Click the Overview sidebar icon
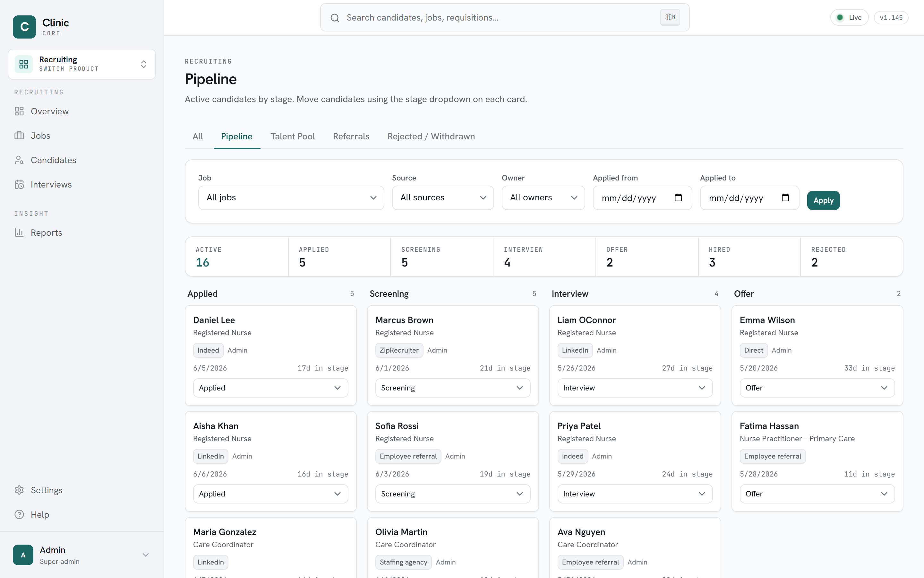Viewport: 924px width, 578px height. pos(19,111)
